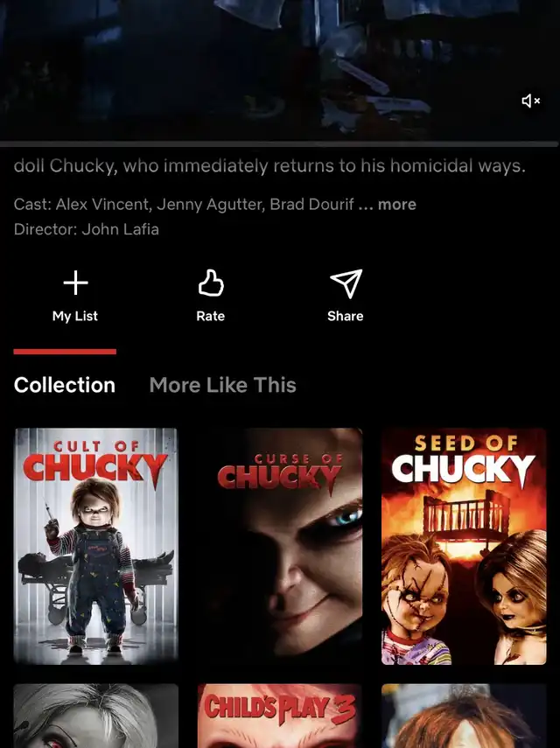Screen dimensions: 560x748
Task: Open the Seed of Chucky poster
Action: (x=464, y=546)
